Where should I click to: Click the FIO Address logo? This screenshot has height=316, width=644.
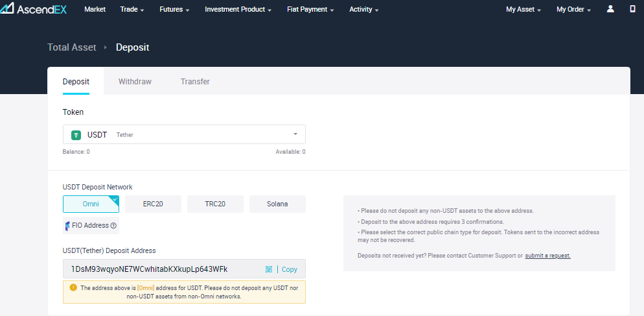coord(68,225)
